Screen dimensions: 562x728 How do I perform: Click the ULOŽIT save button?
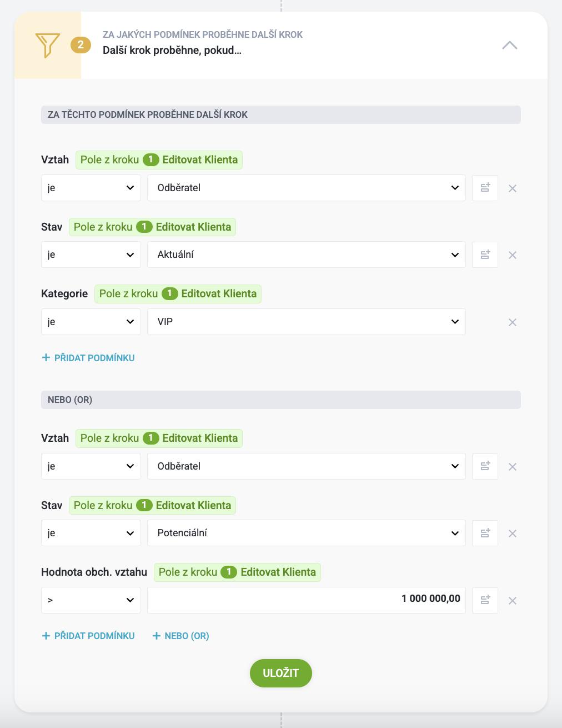(281, 673)
